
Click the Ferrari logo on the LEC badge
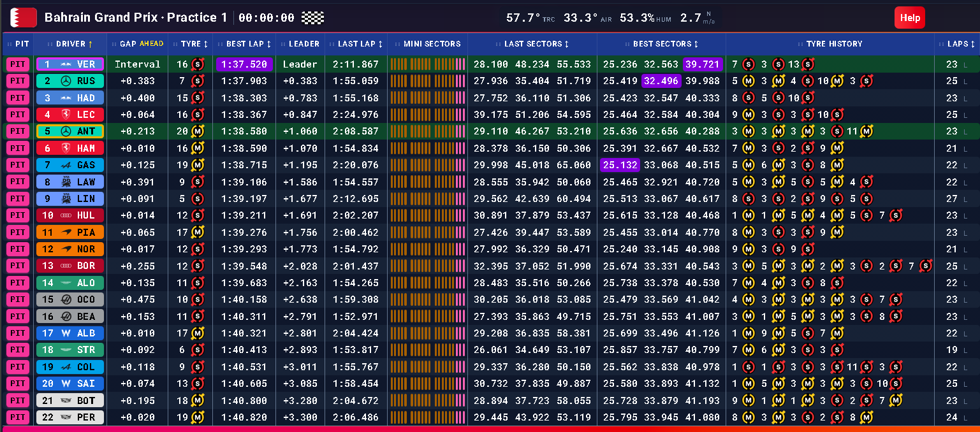[66, 115]
